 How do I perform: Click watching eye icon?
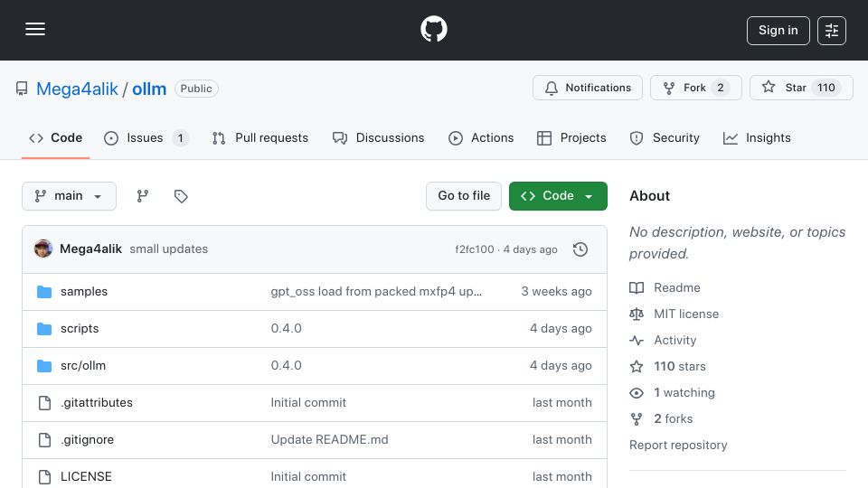tap(637, 392)
